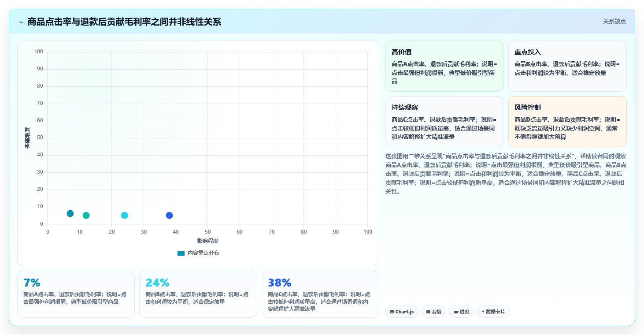Click the 38% stat card
The width and height of the screenshot is (644, 335).
(x=320, y=294)
